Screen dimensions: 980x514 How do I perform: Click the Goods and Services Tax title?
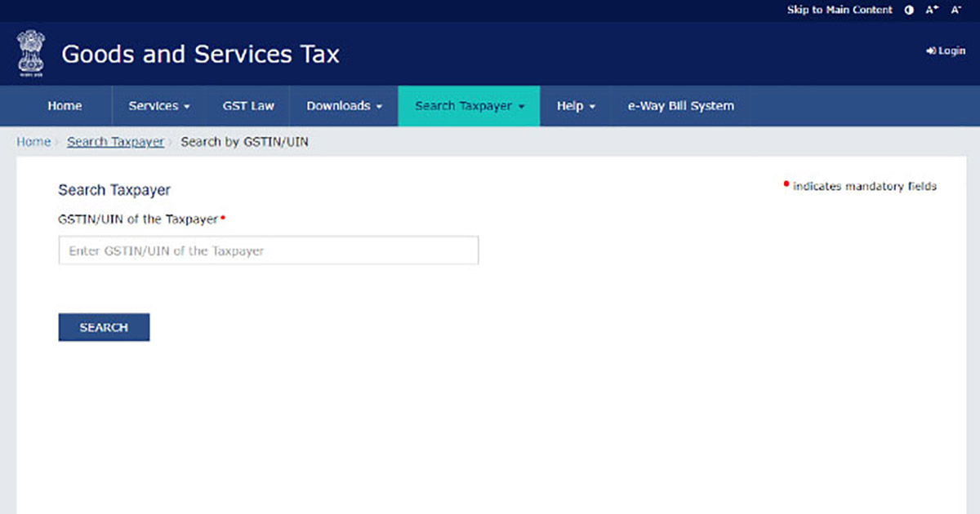tap(200, 55)
